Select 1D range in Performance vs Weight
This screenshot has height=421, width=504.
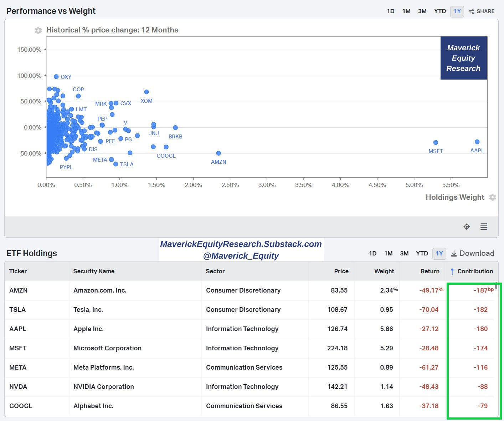(x=391, y=11)
